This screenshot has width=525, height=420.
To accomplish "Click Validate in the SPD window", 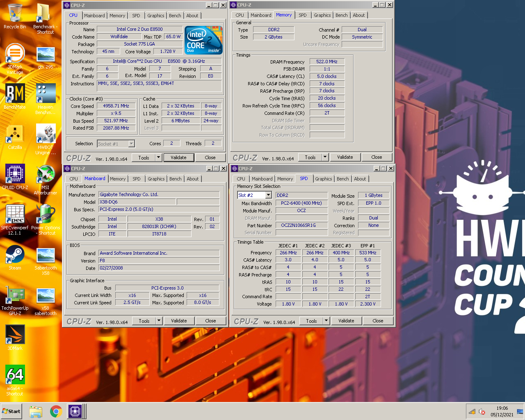I will pos(346,321).
